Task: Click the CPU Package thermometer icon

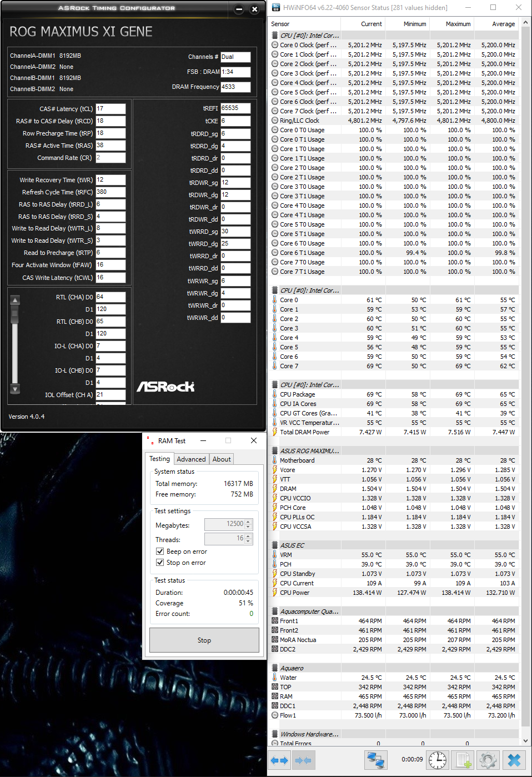Action: [275, 394]
